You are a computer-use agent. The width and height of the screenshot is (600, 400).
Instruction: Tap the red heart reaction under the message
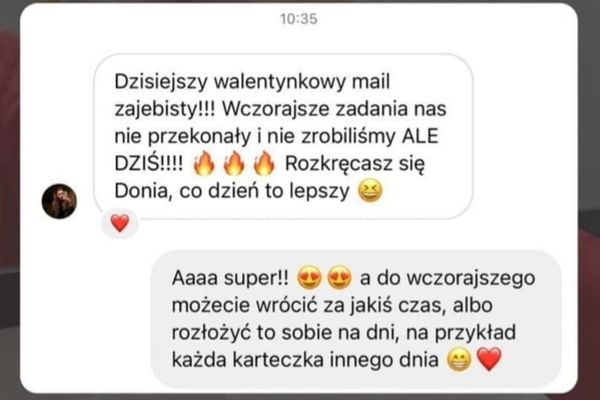click(120, 223)
